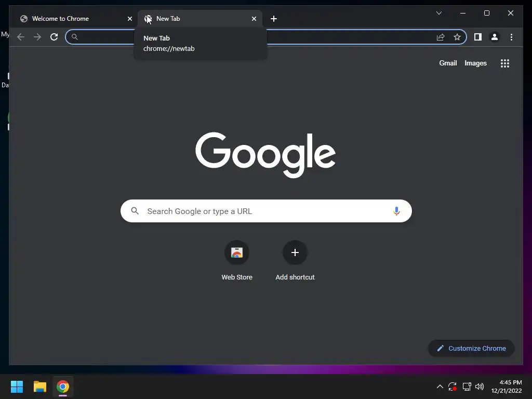The height and width of the screenshot is (399, 532).
Task: Show hidden system tray icons
Action: (x=440, y=387)
